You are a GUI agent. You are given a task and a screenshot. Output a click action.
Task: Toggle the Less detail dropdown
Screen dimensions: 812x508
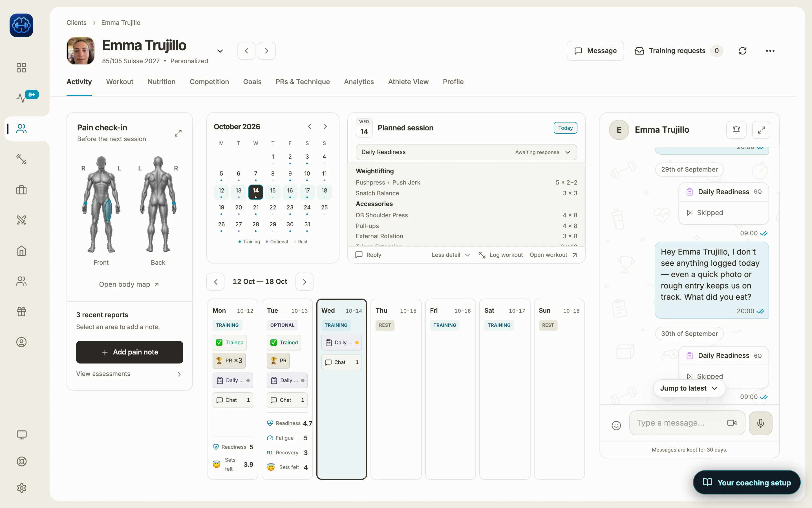451,255
